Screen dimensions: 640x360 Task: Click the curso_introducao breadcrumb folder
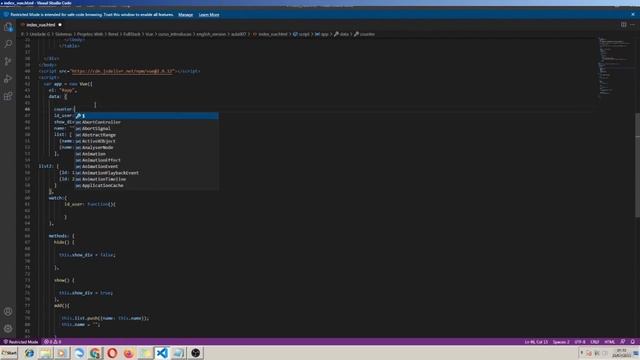point(175,34)
